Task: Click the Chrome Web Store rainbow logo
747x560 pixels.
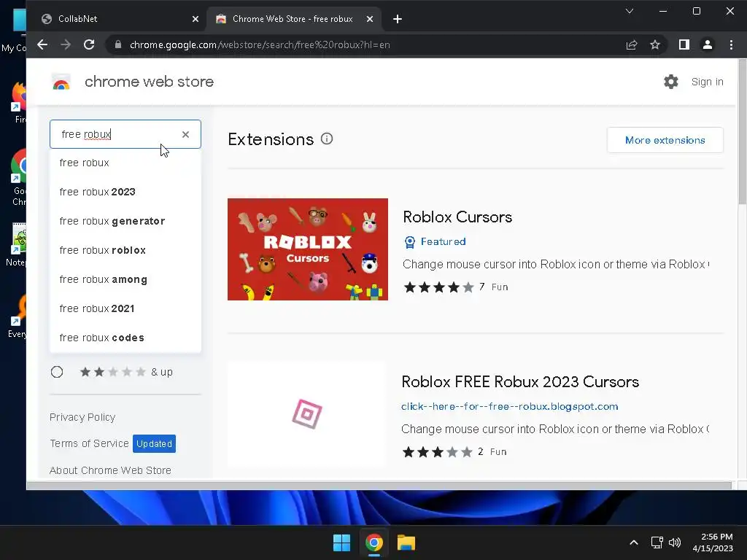Action: (61, 82)
